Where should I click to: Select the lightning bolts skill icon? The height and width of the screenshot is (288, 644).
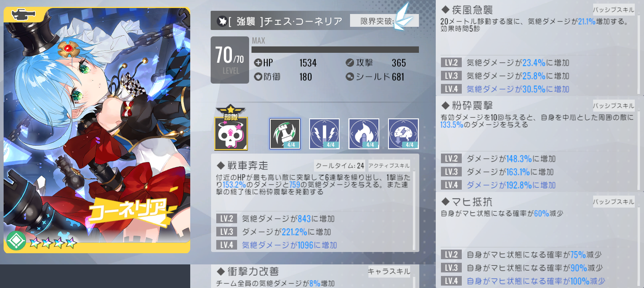coord(324,134)
